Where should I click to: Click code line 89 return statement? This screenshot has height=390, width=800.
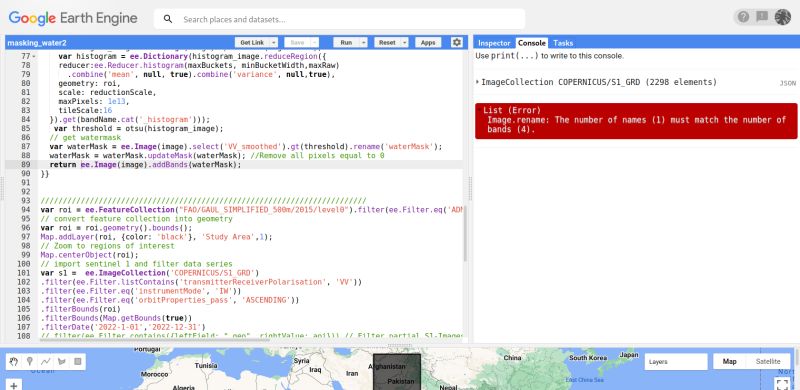click(x=145, y=164)
